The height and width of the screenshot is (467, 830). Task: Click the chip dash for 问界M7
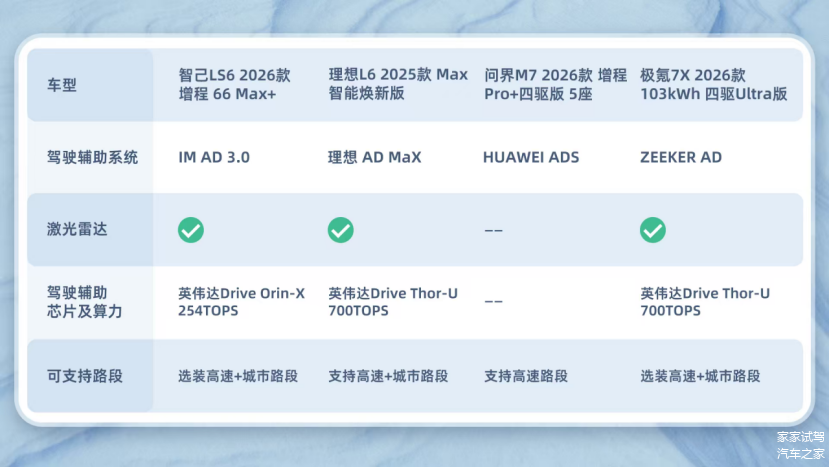coord(493,302)
